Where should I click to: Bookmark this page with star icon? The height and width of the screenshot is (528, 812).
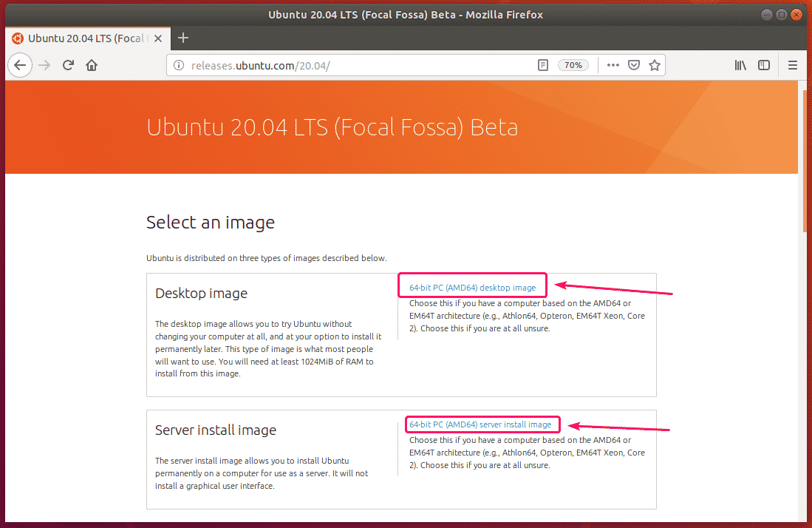pyautogui.click(x=655, y=65)
